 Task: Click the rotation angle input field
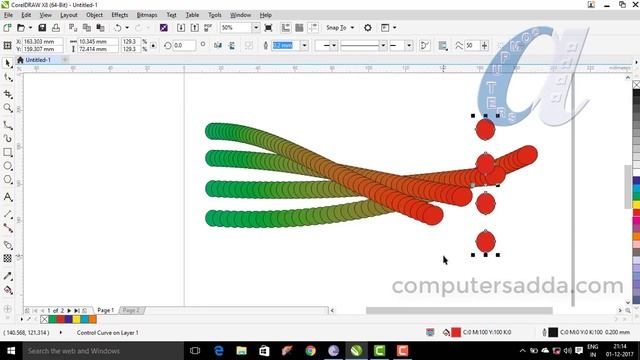184,45
